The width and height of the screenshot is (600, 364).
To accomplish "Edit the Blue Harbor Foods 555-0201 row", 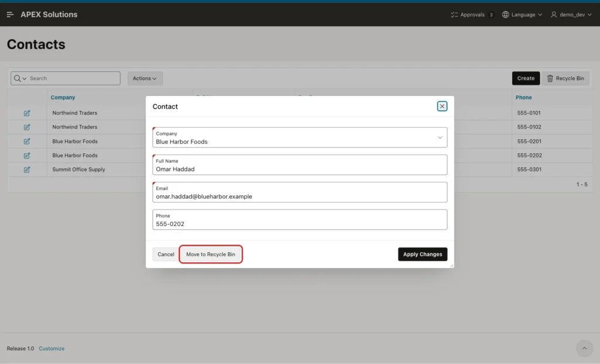I will click(x=27, y=141).
